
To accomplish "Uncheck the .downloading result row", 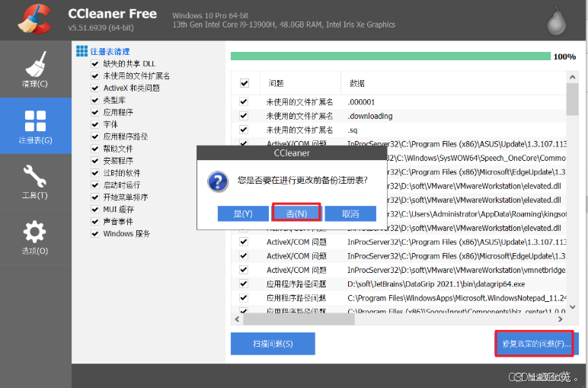I will pyautogui.click(x=244, y=116).
